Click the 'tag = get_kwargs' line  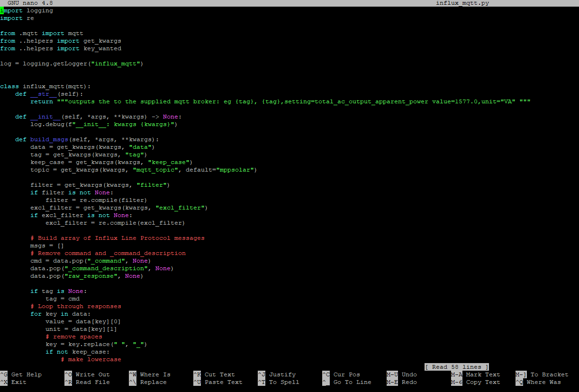pos(89,155)
